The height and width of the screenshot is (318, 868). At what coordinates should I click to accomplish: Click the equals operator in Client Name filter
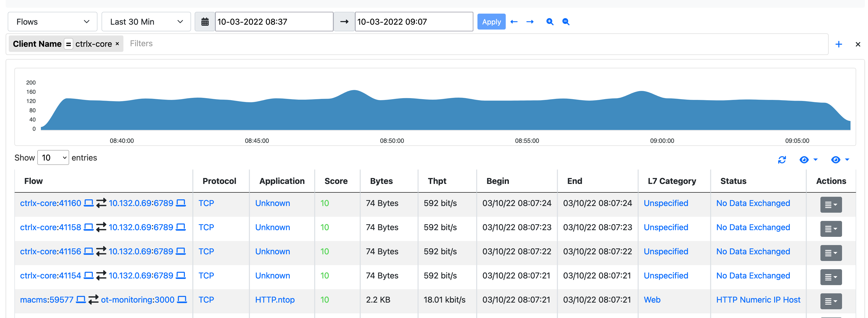click(68, 44)
